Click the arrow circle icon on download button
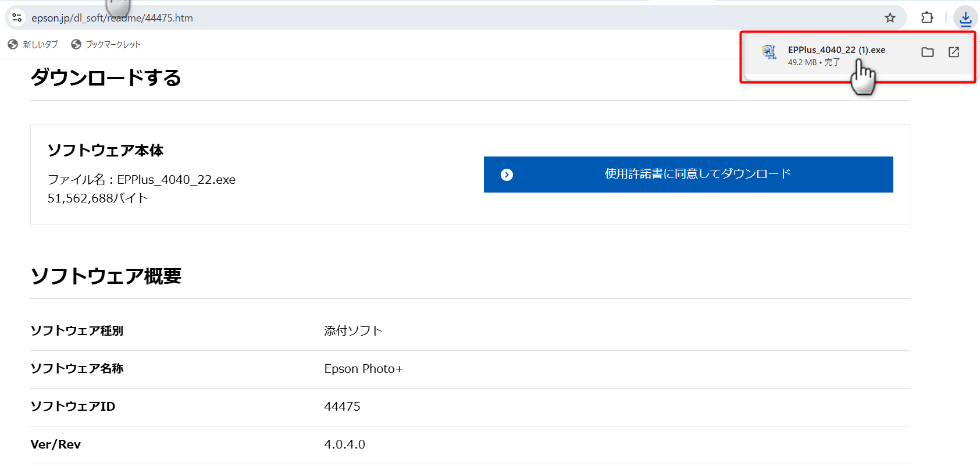The image size is (980, 466). pyautogui.click(x=507, y=175)
